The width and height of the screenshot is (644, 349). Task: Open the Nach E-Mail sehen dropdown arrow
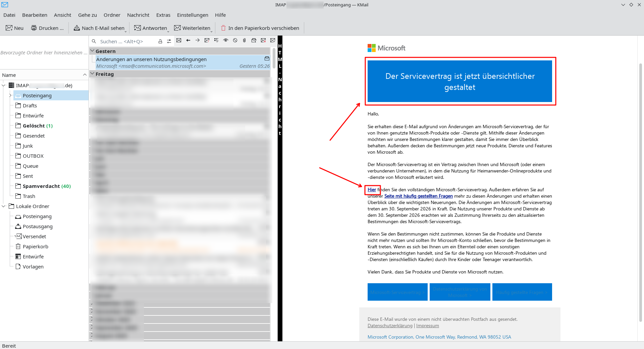(126, 31)
